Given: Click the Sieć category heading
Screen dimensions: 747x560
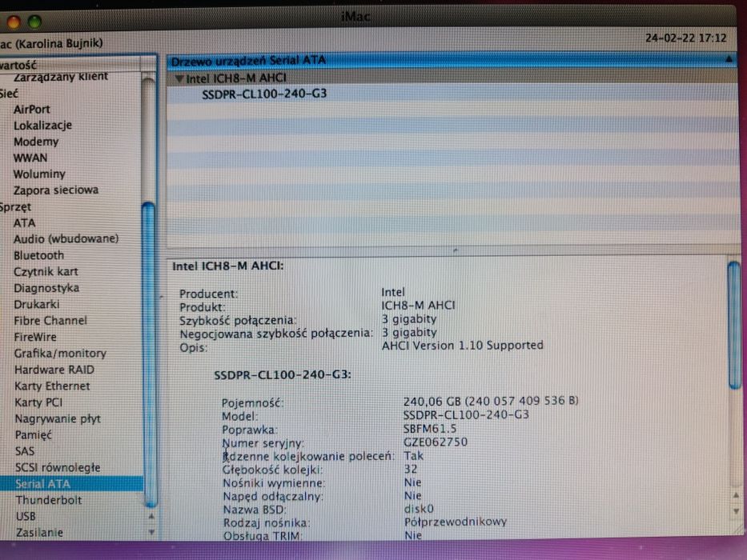Looking at the screenshot, I should (9, 94).
